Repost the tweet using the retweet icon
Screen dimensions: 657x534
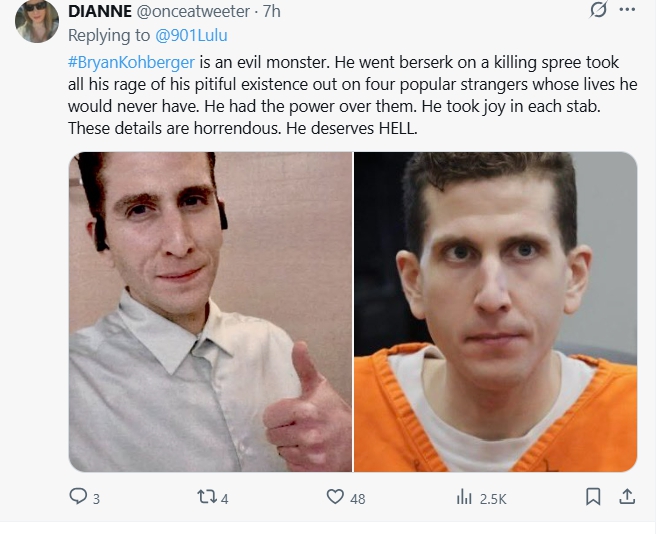(x=207, y=497)
